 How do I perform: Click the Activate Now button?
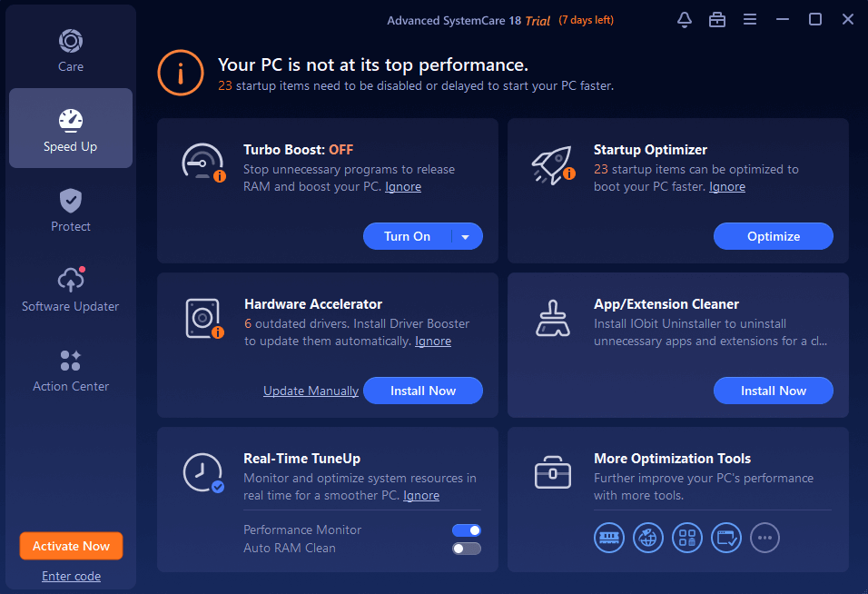(71, 546)
